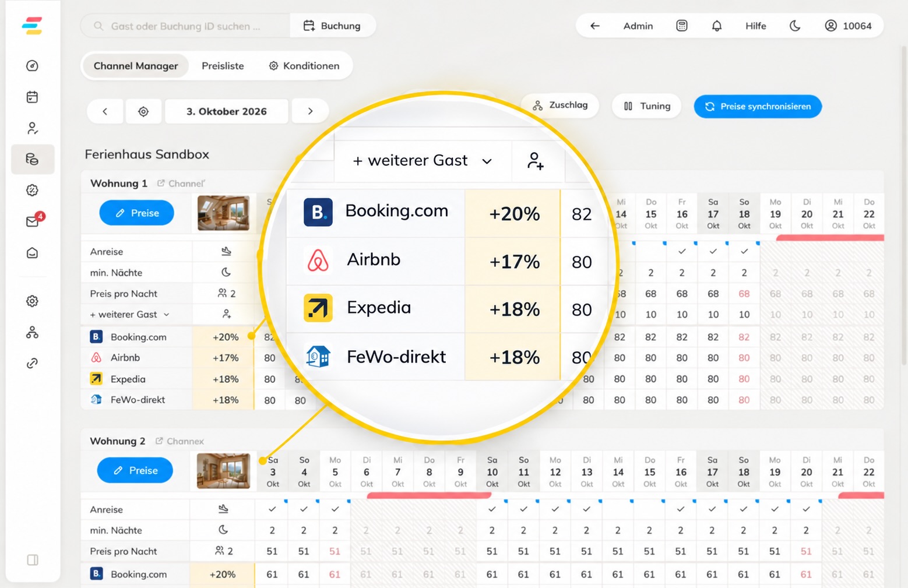Open the Admin menu item
The width and height of the screenshot is (908, 588).
pos(638,26)
